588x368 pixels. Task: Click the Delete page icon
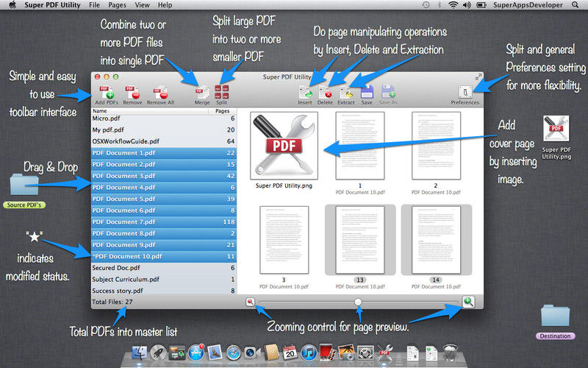(x=325, y=93)
